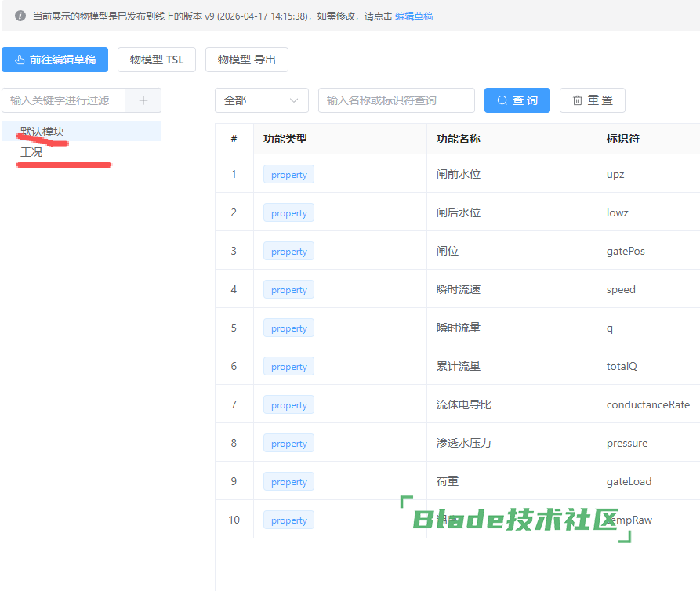Viewport: 700px width, 591px height.
Task: Click the 物模型 导出 button
Action: (247, 60)
